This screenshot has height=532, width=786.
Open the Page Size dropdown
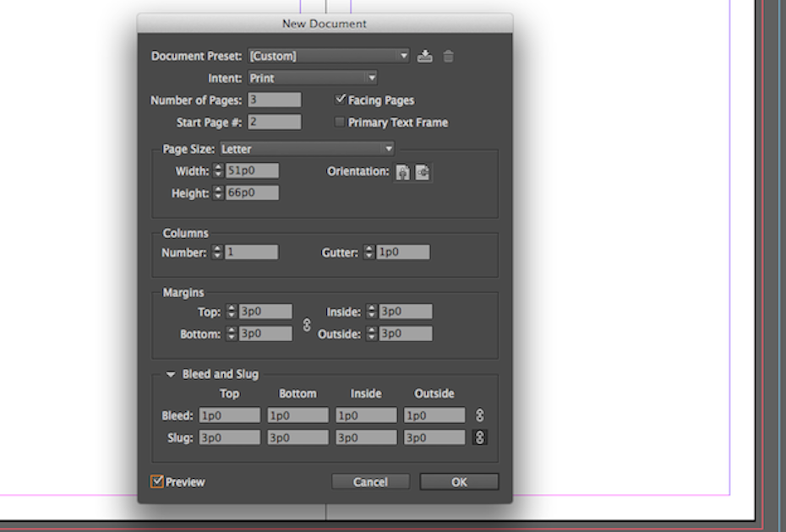click(x=308, y=149)
